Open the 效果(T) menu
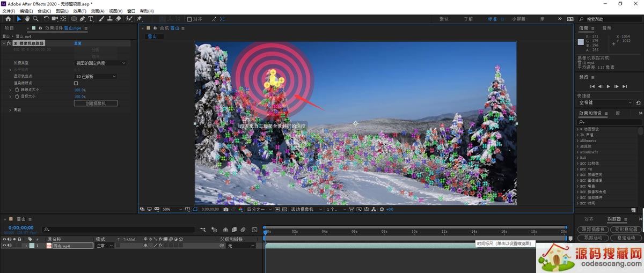Viewport: 644px width, 273px height. pyautogui.click(x=79, y=11)
